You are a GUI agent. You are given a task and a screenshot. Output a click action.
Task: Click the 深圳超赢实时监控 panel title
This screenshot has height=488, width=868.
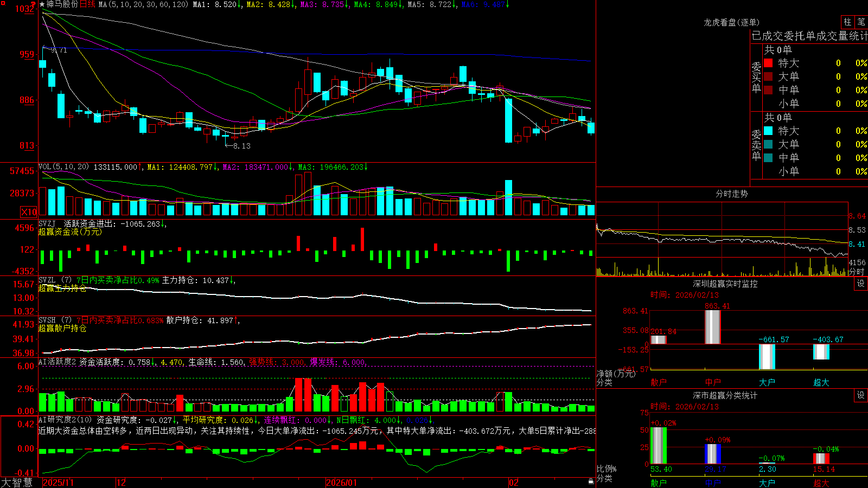[725, 284]
